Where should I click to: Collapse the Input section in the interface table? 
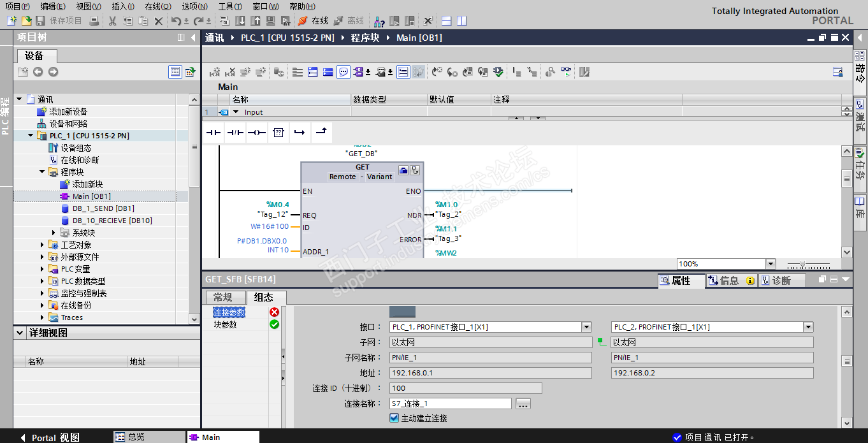point(235,112)
